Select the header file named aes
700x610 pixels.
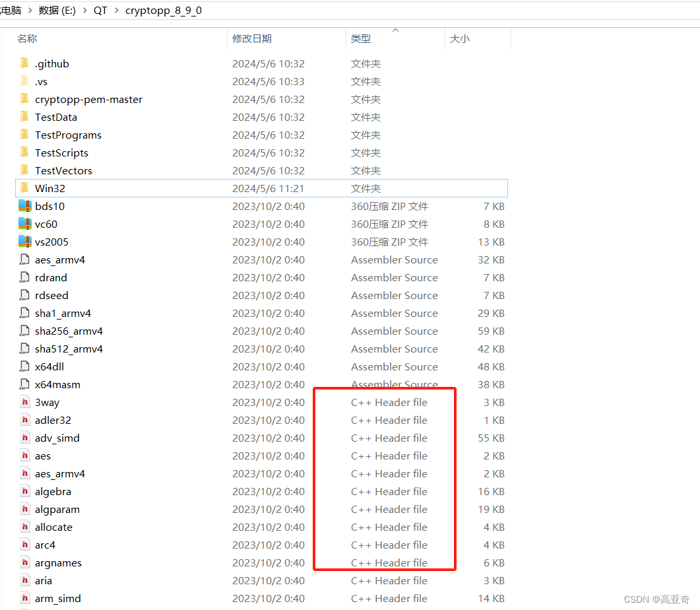tap(42, 456)
